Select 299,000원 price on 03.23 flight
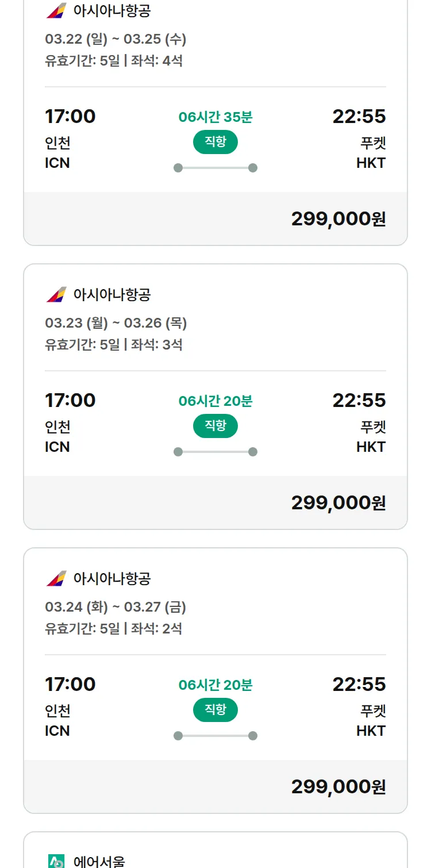This screenshot has width=431, height=868. [338, 503]
